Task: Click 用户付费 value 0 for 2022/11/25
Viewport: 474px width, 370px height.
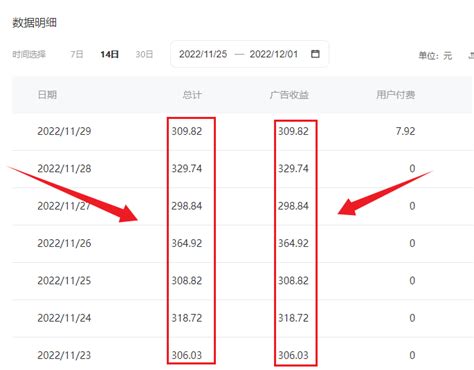Action: 412,281
